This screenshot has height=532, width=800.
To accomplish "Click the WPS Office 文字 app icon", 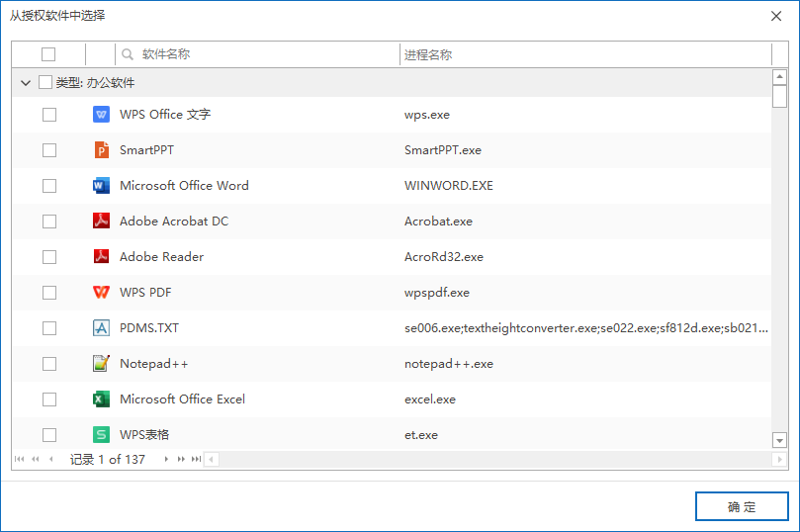I will 101,115.
